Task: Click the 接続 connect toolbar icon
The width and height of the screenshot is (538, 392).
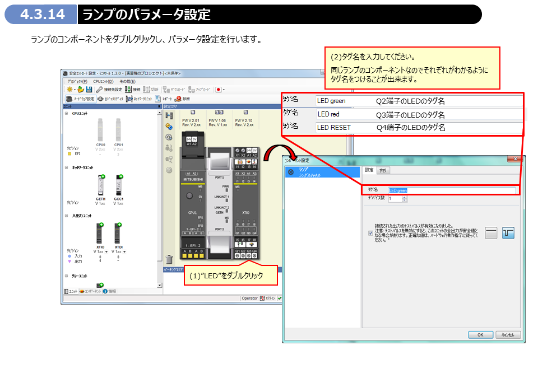Action: coord(132,90)
